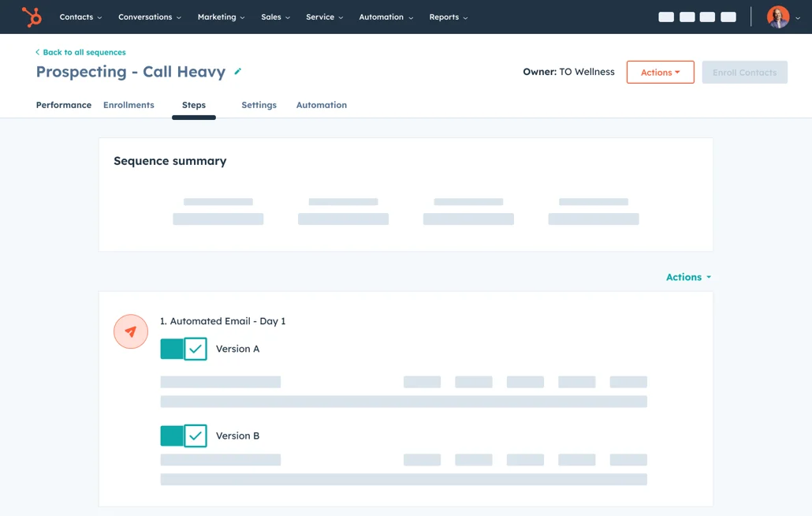Click the Enroll Contacts button
This screenshot has width=812, height=516.
pyautogui.click(x=744, y=72)
